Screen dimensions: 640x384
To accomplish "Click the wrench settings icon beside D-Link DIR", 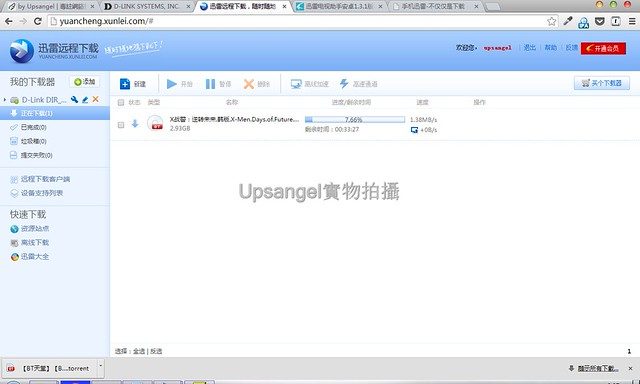I will tap(74, 99).
